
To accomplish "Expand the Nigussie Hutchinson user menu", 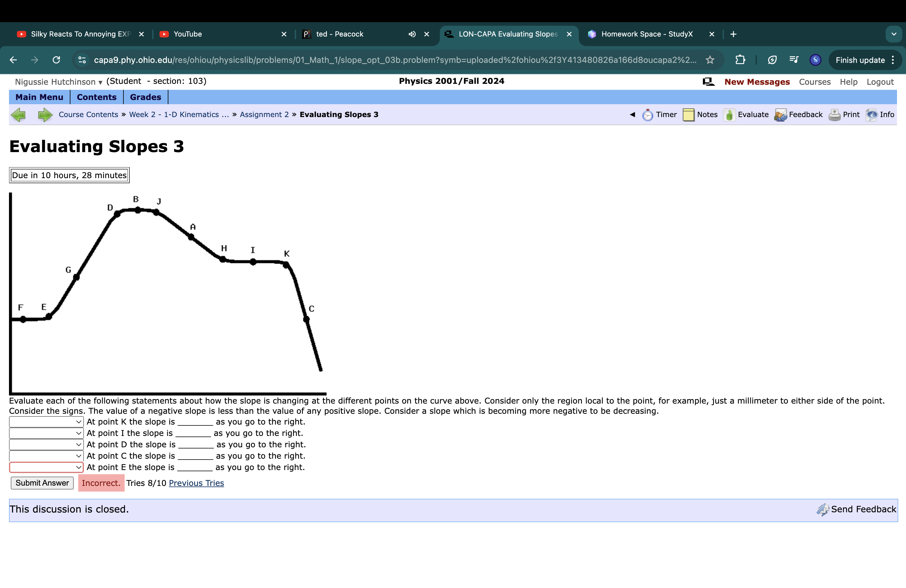I will click(x=59, y=82).
